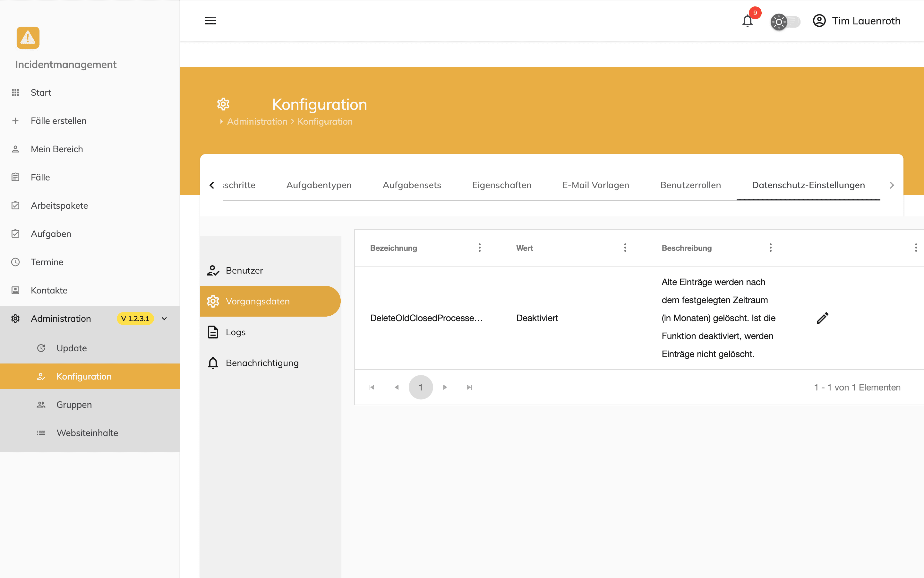Open the Beschreibung column menu
Viewport: 924px width, 578px height.
(771, 248)
